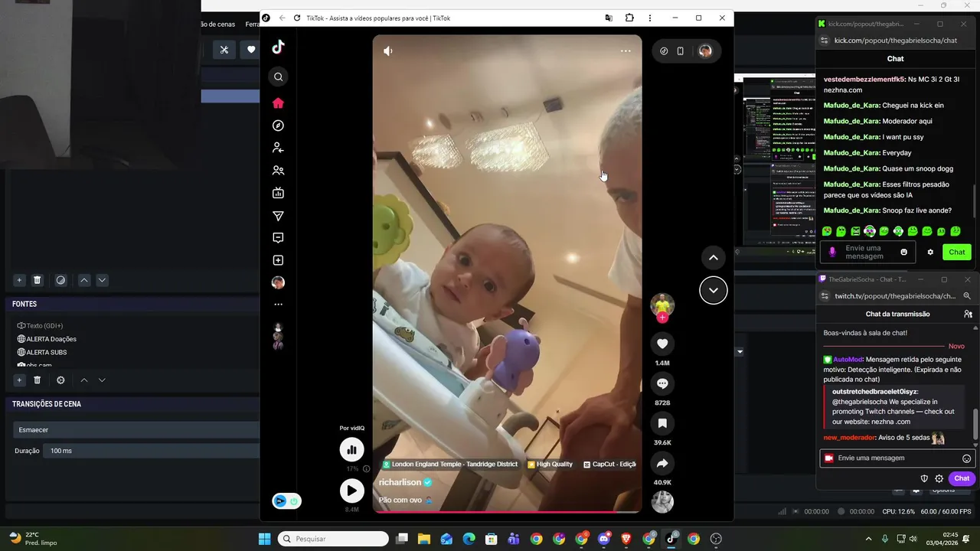Open emoji picker in Kick message box

point(903,252)
